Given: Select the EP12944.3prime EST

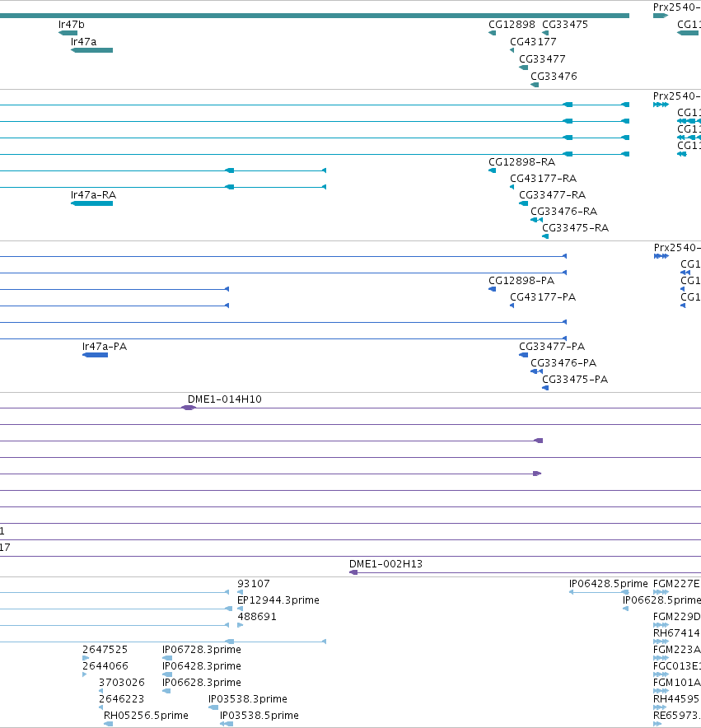Looking at the screenshot, I should [241, 609].
